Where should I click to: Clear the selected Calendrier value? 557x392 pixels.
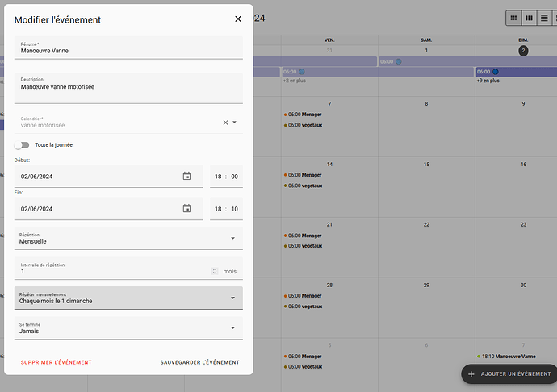[225, 123]
